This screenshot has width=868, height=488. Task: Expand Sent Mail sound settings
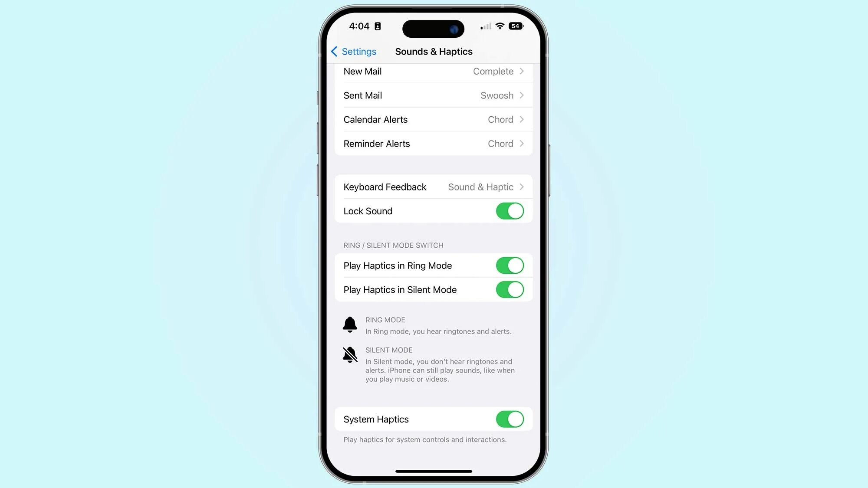coord(434,95)
